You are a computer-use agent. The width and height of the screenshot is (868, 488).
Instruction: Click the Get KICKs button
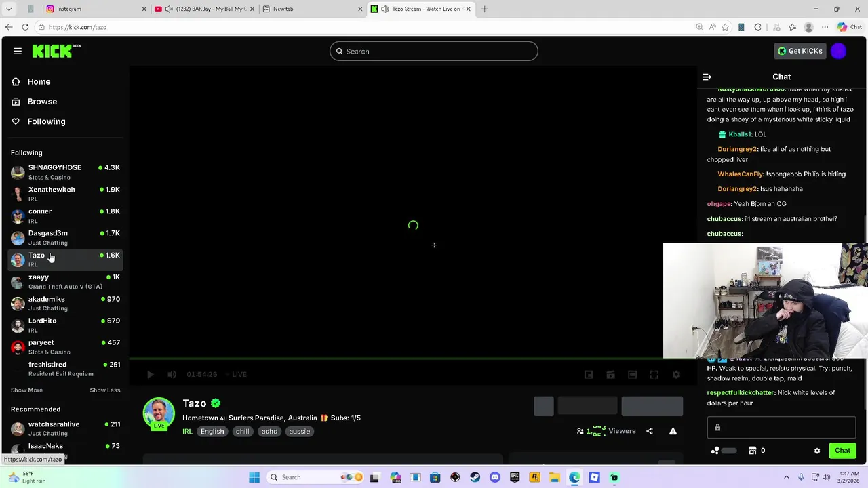click(x=800, y=51)
